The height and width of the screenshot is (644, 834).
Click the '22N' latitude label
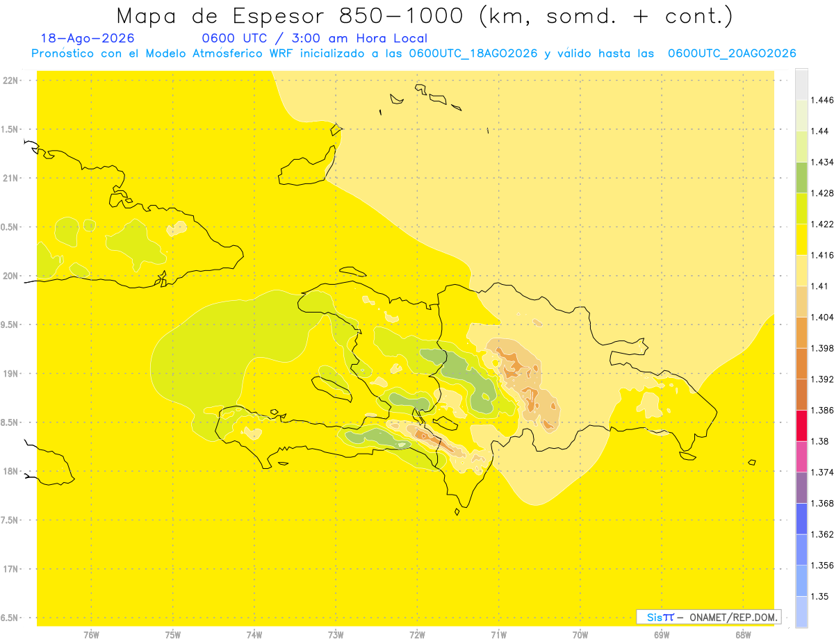point(11,81)
